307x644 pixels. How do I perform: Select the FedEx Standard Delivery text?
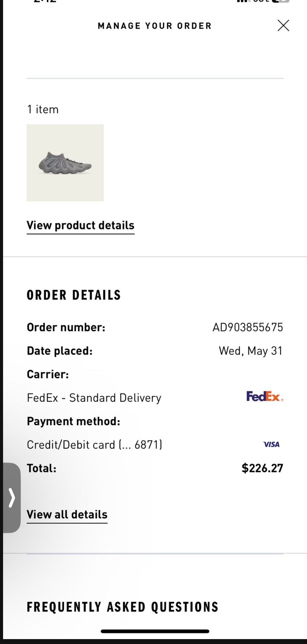[x=94, y=398]
